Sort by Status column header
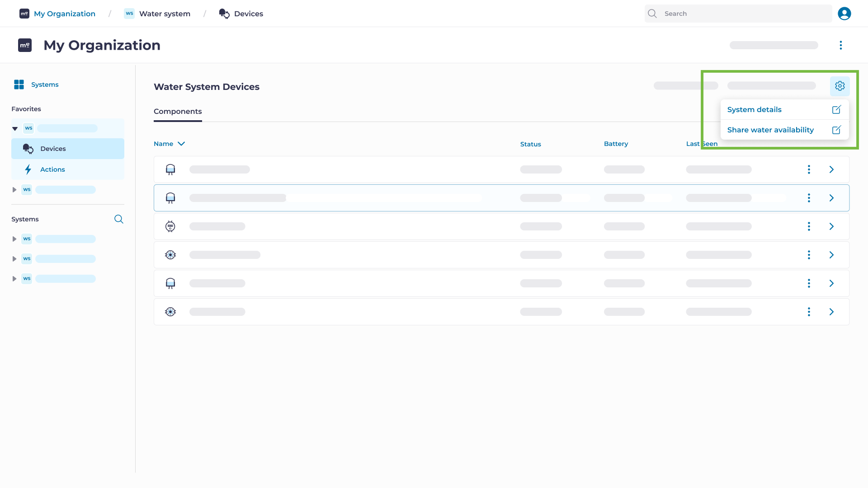This screenshot has width=868, height=488. click(530, 144)
